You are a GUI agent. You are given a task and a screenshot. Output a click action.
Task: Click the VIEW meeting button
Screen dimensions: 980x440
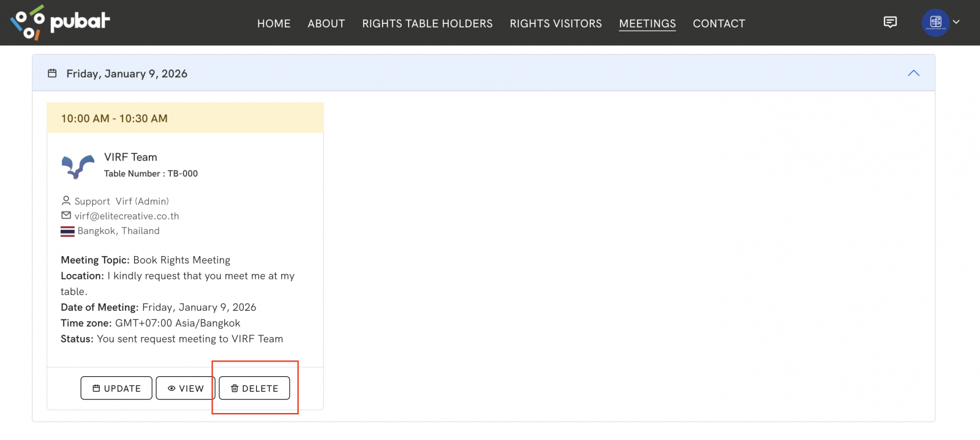point(186,388)
